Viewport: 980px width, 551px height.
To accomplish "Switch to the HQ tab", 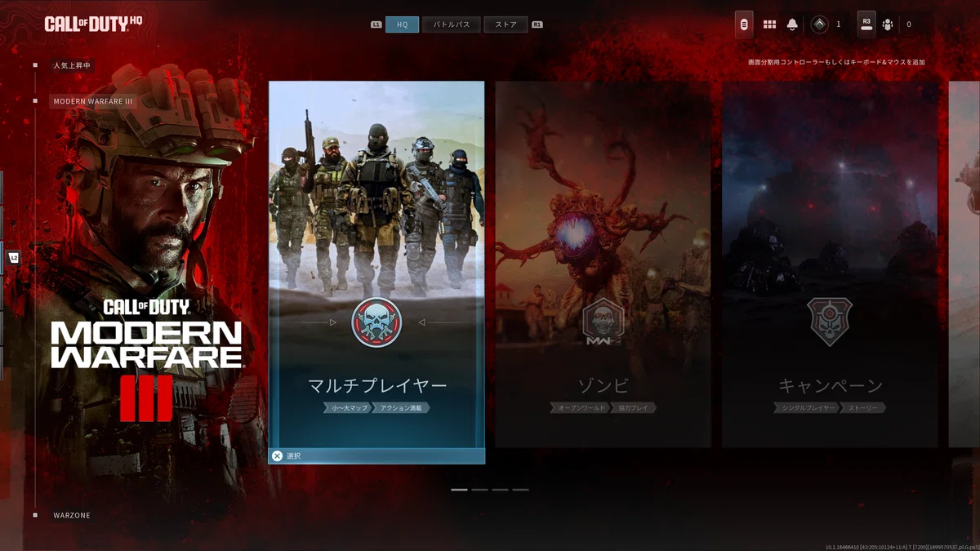I will click(402, 24).
